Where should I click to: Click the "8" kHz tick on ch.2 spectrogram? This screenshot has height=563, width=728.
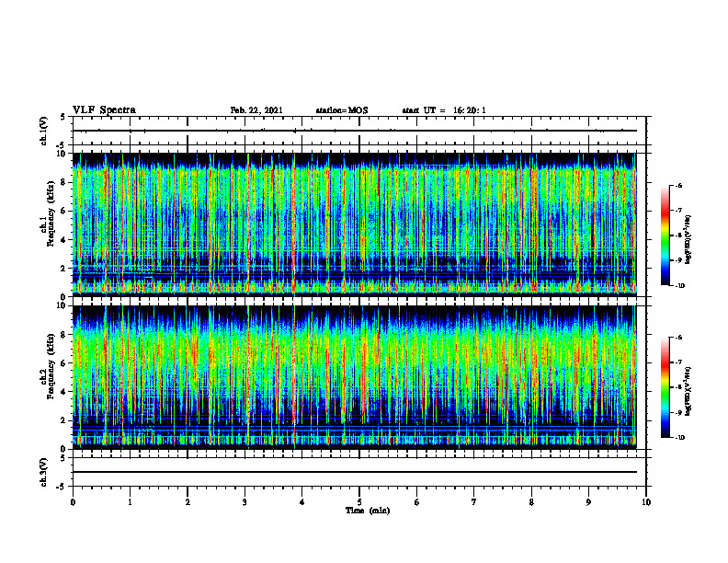pyautogui.click(x=64, y=335)
